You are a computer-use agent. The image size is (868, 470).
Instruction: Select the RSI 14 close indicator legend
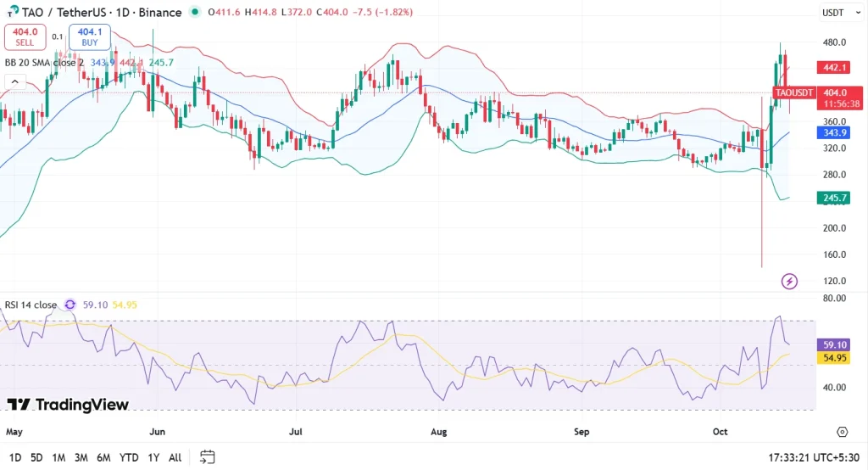point(31,305)
